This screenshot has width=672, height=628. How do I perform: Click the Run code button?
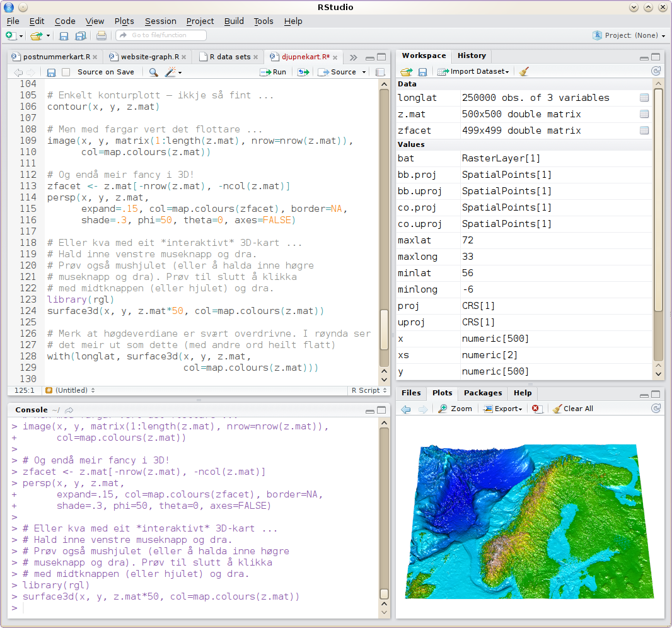coord(273,72)
